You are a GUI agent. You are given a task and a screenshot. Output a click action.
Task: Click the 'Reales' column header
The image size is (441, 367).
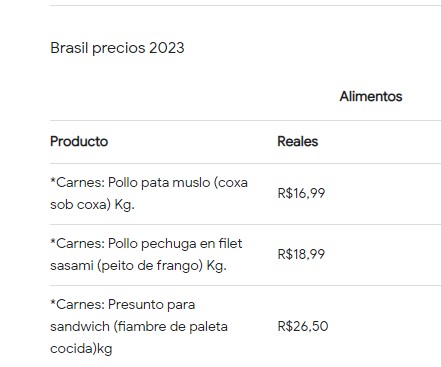pos(298,141)
